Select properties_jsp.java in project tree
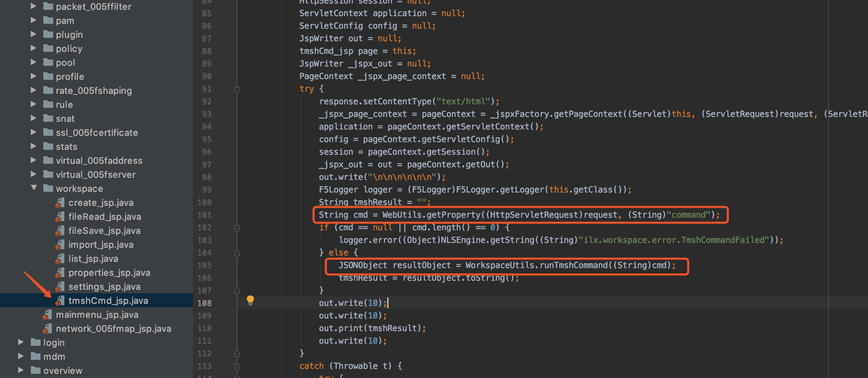Image resolution: width=868 pixels, height=378 pixels. click(x=109, y=273)
